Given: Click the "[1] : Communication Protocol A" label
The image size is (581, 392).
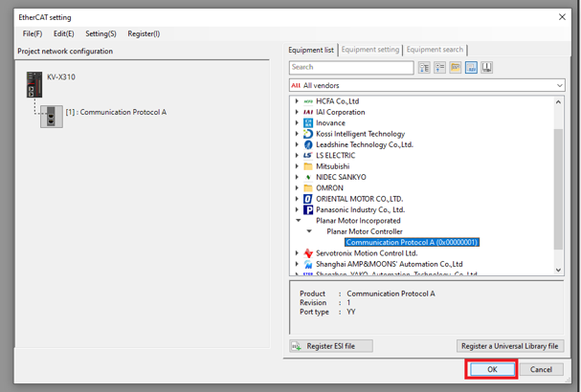Looking at the screenshot, I should pyautogui.click(x=116, y=112).
